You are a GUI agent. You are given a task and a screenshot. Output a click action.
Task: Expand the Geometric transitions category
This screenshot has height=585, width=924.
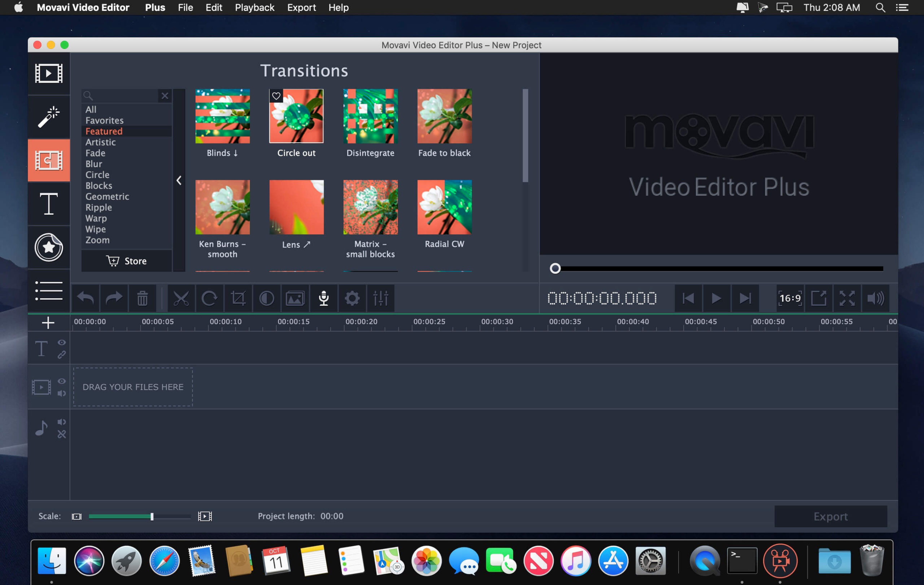pyautogui.click(x=107, y=196)
